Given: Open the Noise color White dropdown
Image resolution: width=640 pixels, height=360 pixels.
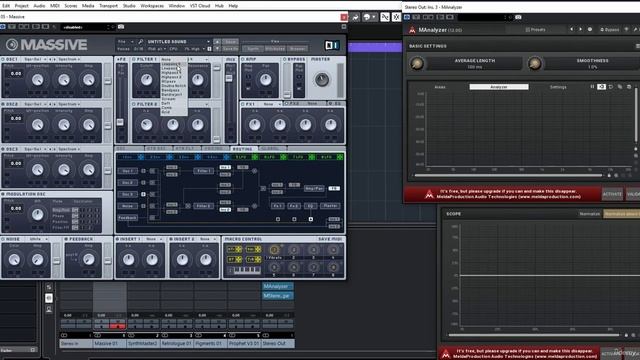Looking at the screenshot, I should 38,239.
